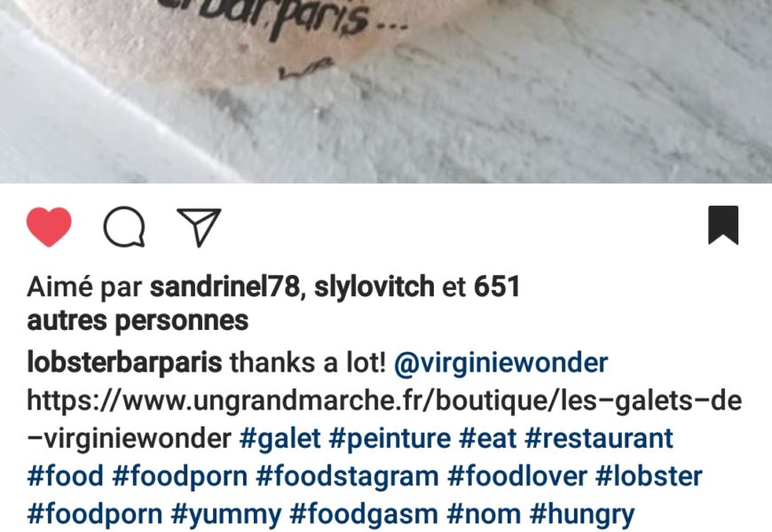Toggle the saved bookmark icon
This screenshot has width=772, height=532.
click(723, 225)
